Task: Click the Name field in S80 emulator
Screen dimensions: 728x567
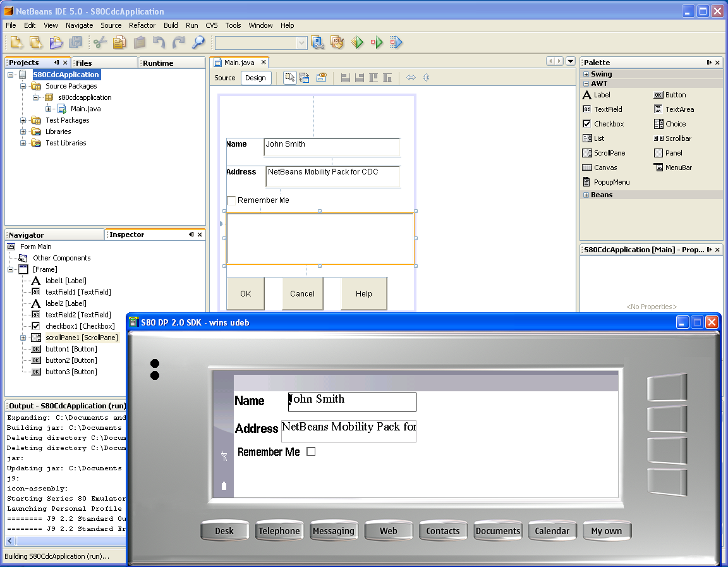Action: pos(352,401)
